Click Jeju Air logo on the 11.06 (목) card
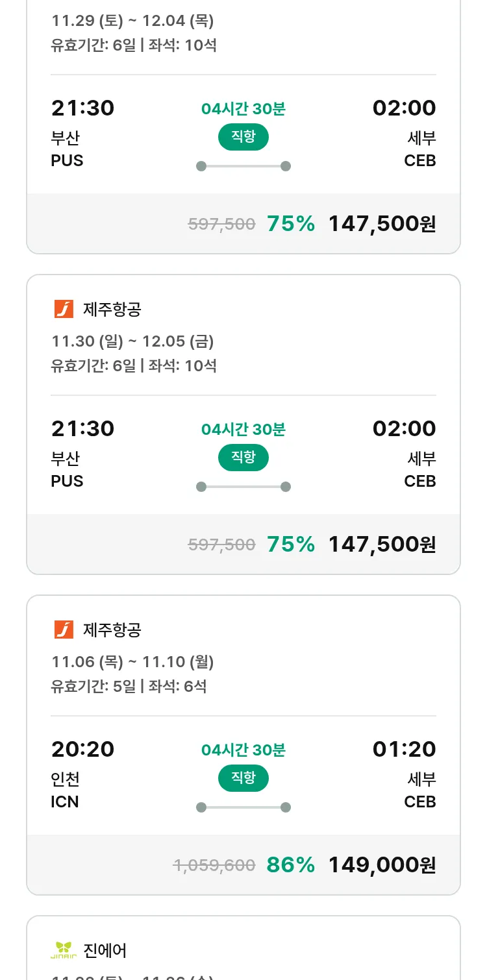The width and height of the screenshot is (487, 980). [64, 630]
